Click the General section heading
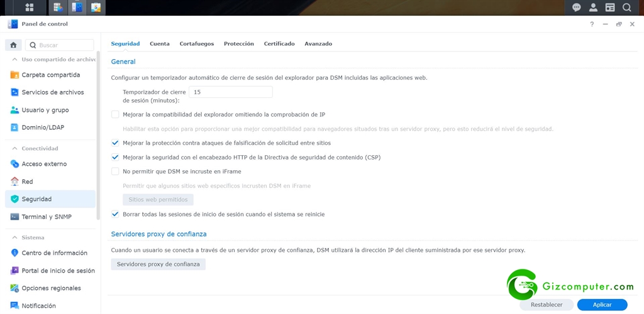This screenshot has width=644, height=314. pos(123,62)
